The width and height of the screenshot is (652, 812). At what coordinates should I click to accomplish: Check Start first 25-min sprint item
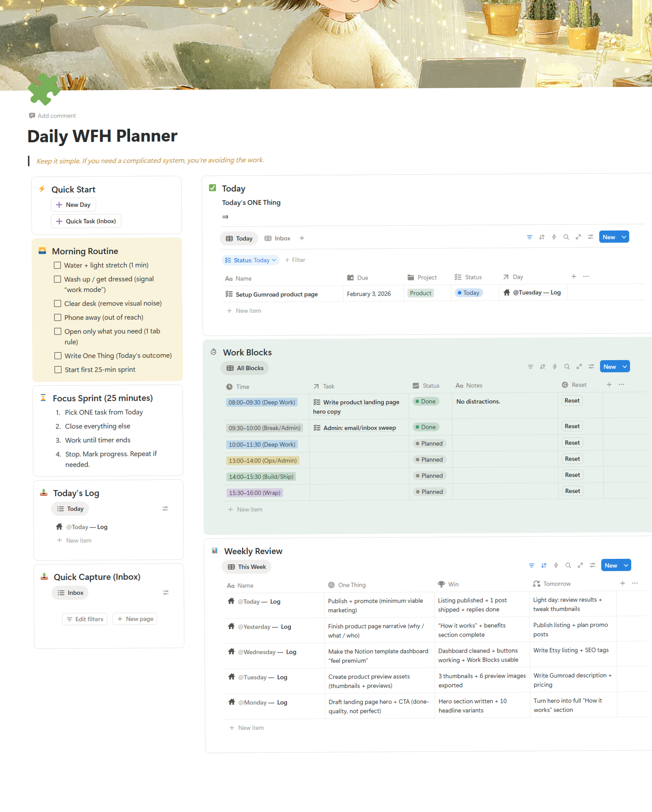pyautogui.click(x=58, y=370)
